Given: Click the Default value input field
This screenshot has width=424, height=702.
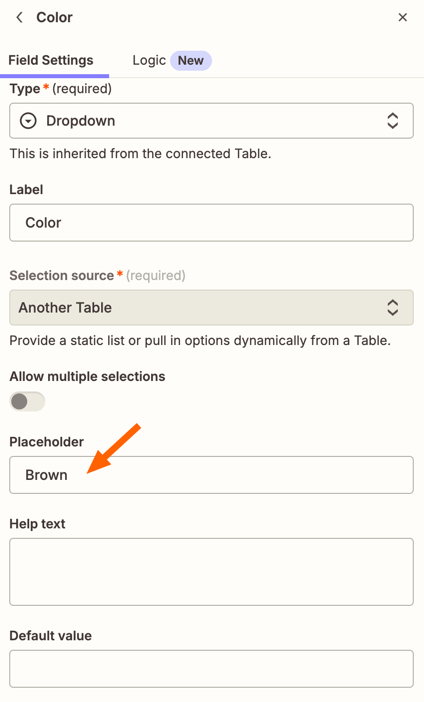Looking at the screenshot, I should click(211, 669).
